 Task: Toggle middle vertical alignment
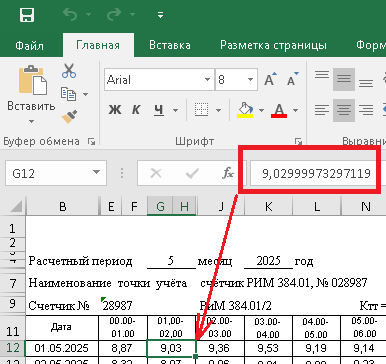pyautogui.click(x=344, y=79)
